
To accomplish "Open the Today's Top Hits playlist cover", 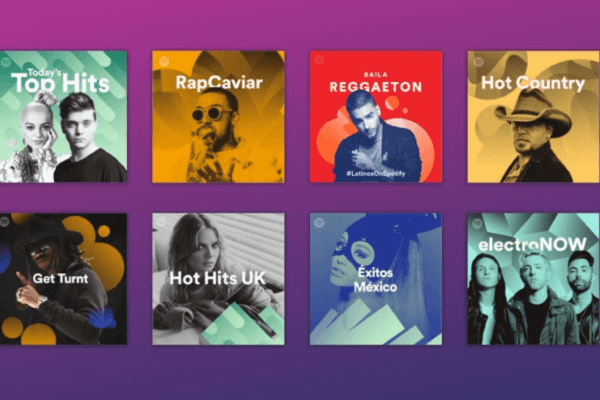I will (63, 117).
